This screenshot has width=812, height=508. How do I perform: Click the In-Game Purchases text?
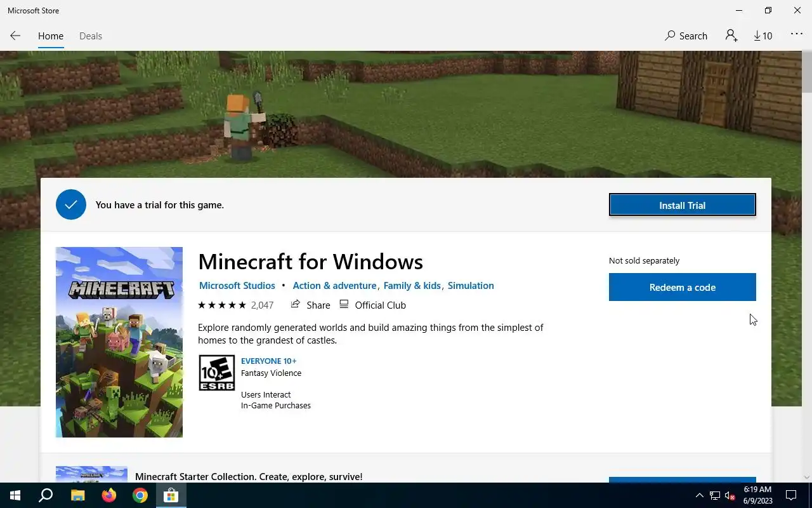coord(276,406)
